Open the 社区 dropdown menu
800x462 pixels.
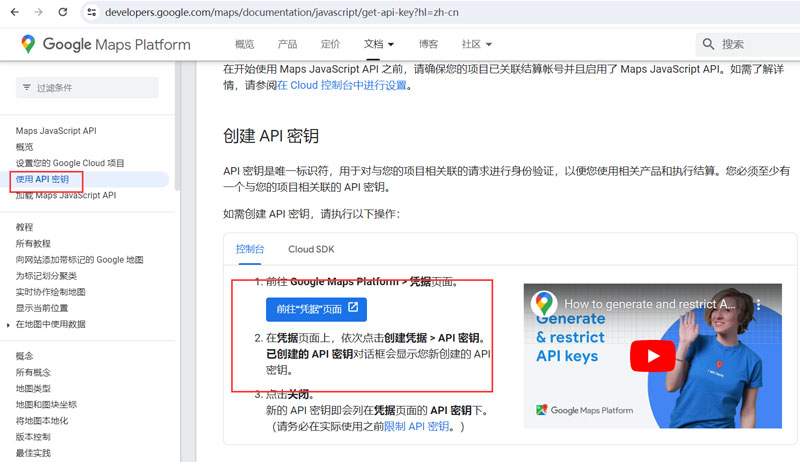(x=477, y=44)
